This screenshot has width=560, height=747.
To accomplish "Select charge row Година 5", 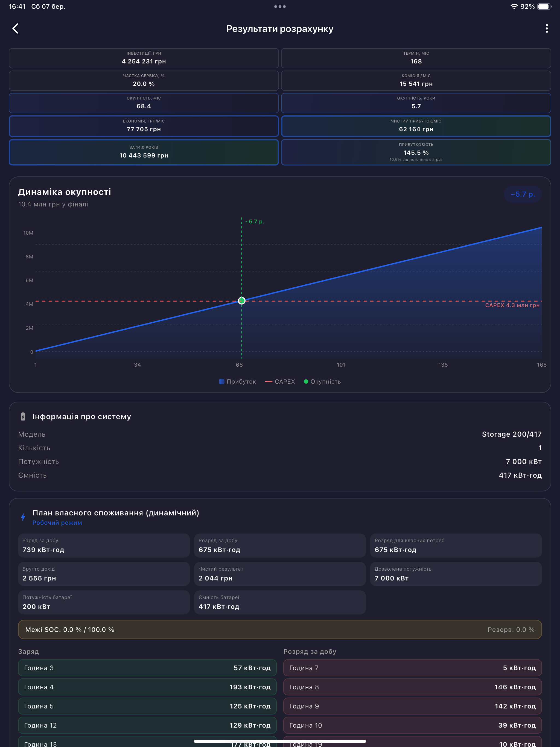I will pos(147,706).
